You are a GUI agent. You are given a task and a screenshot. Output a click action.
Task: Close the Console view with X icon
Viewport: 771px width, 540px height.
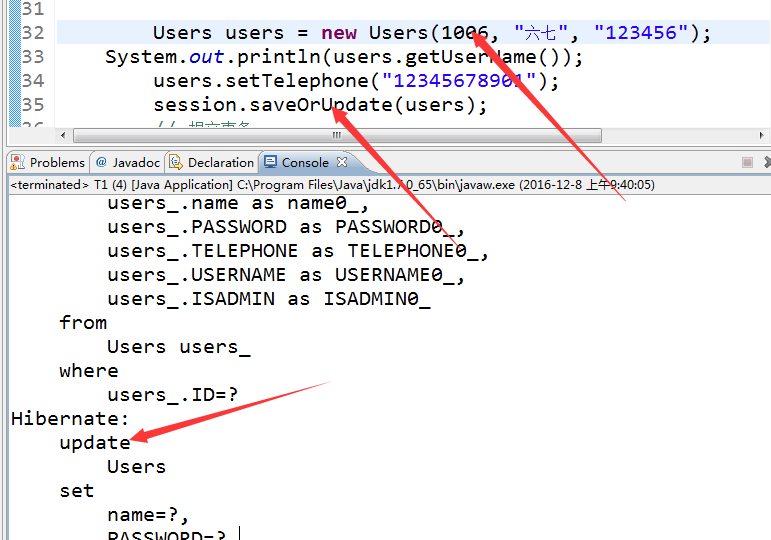(x=342, y=162)
